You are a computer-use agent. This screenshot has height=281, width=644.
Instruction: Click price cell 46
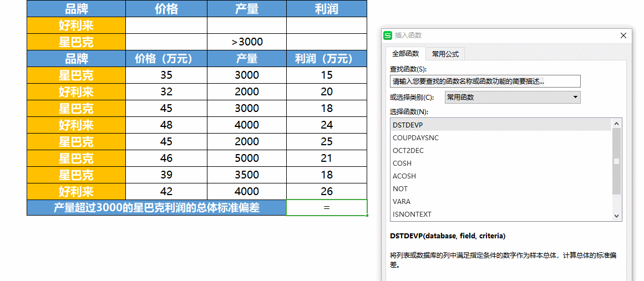(x=166, y=159)
